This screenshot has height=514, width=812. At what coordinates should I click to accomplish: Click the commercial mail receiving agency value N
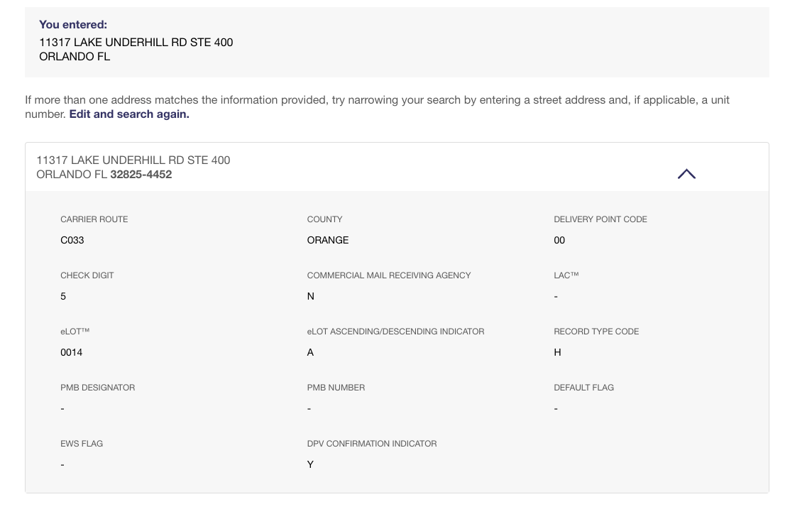click(x=310, y=296)
